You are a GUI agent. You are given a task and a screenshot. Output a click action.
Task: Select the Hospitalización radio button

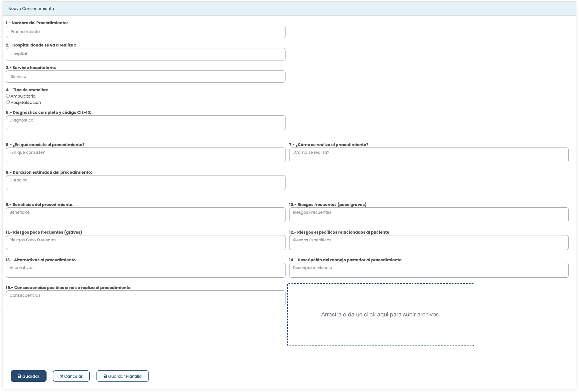click(8, 102)
